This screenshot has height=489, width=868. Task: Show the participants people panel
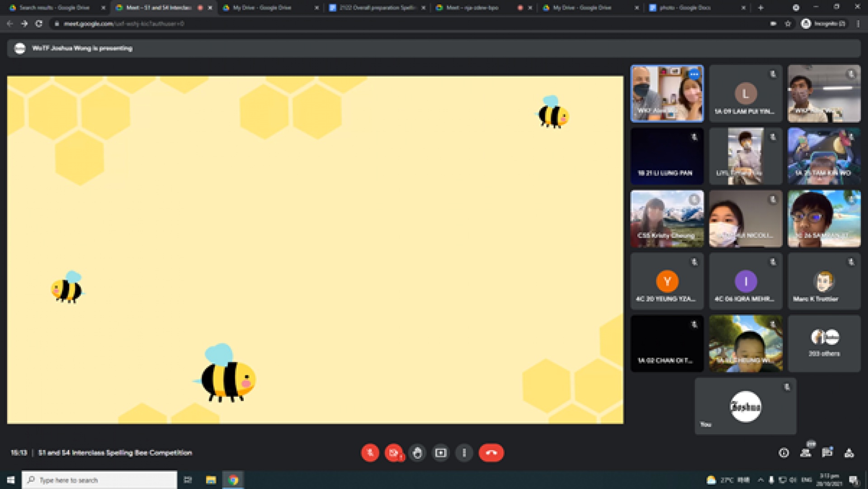[x=806, y=453]
